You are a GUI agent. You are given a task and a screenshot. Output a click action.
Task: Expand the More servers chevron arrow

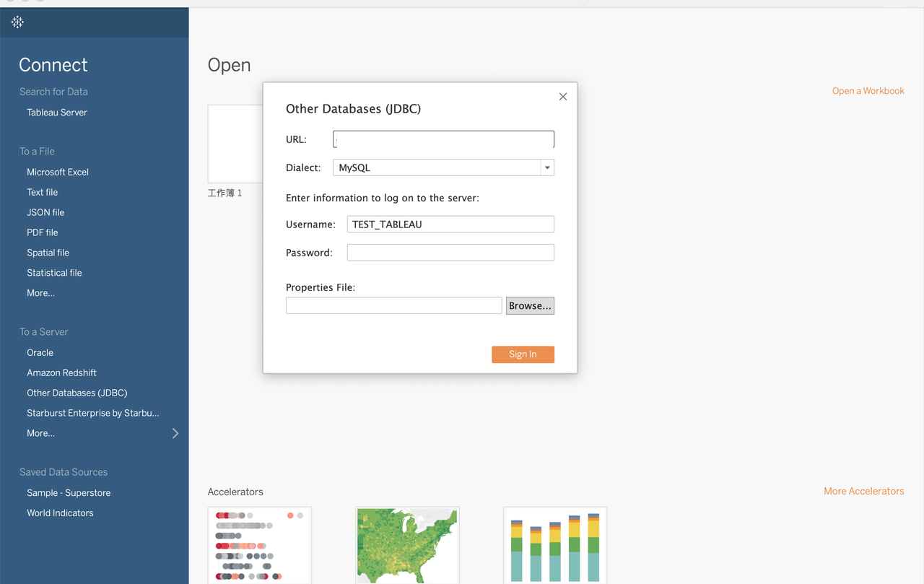(175, 433)
